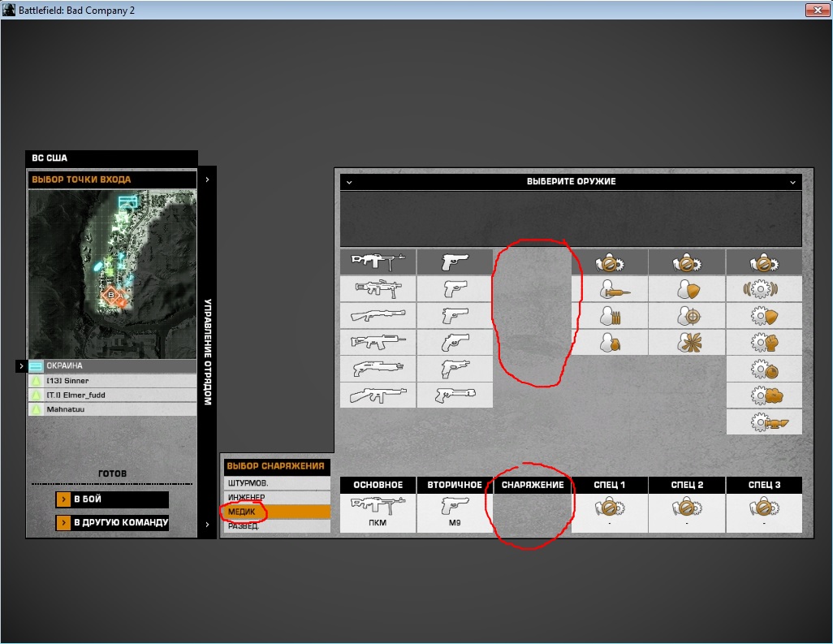This screenshot has height=644, width=833.
Task: Choose the soldier crosshair accuracy specialization
Action: [687, 316]
